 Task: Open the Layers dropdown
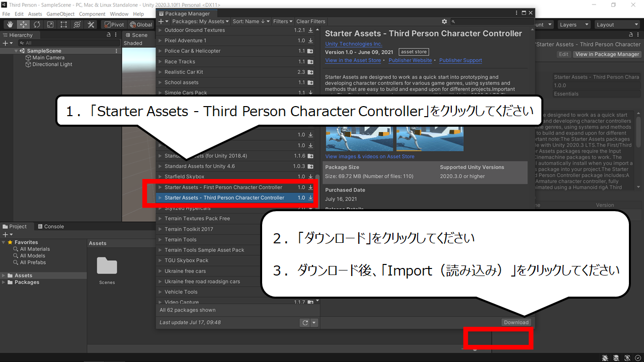coord(573,25)
